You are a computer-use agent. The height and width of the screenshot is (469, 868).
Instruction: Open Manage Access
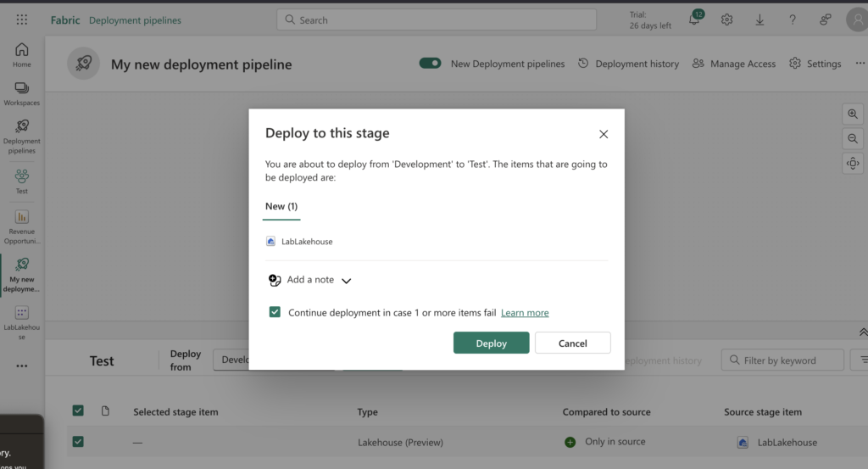[734, 64]
